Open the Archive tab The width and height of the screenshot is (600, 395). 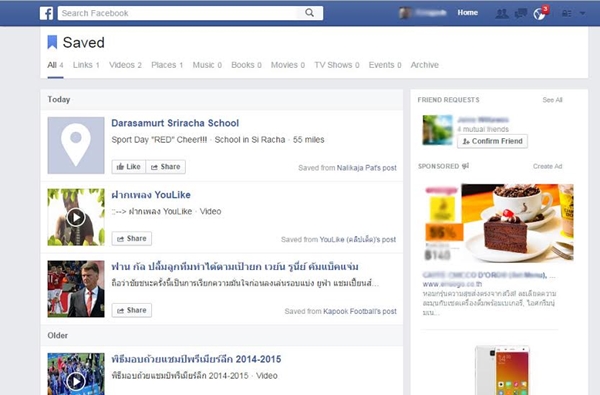coord(424,65)
